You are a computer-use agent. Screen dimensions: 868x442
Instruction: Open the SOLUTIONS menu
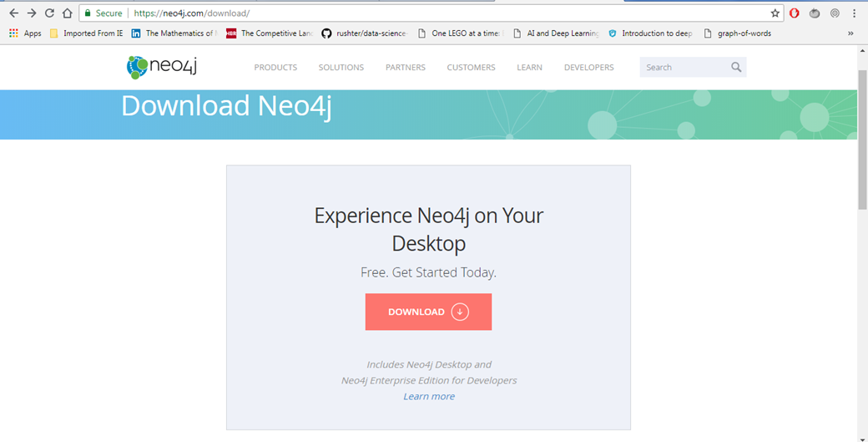tap(341, 68)
